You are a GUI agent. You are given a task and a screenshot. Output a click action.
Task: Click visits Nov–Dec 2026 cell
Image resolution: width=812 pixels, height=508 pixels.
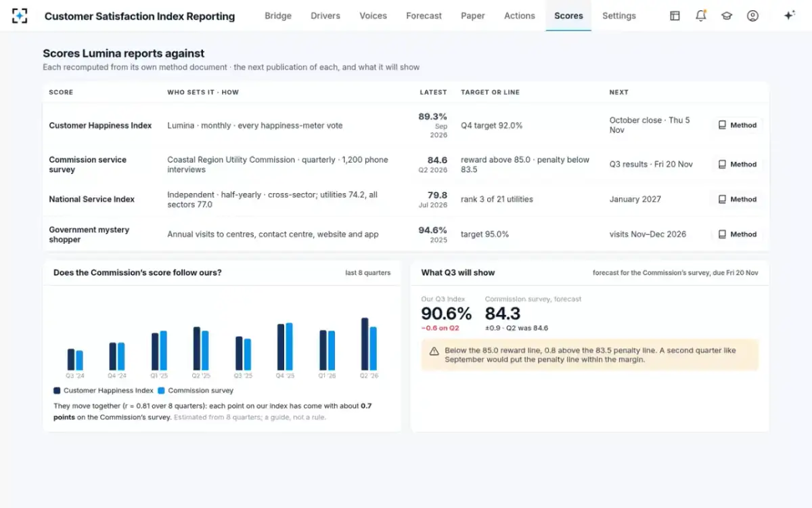click(648, 234)
